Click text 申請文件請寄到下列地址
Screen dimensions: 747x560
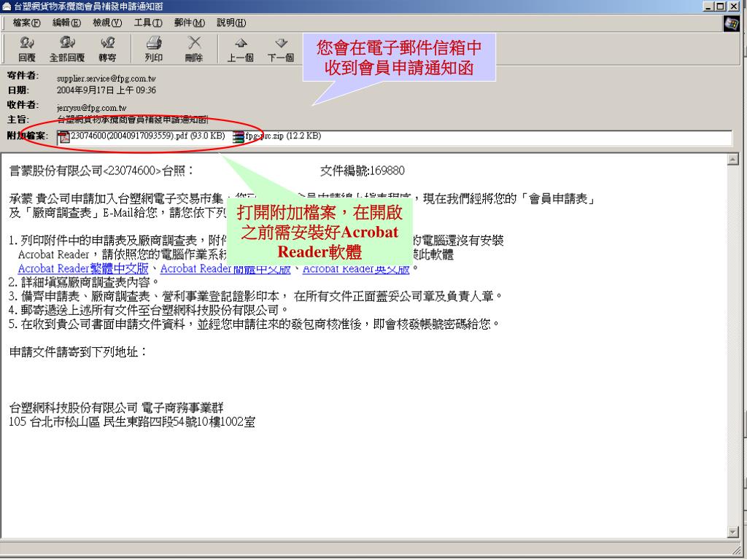[79, 352]
